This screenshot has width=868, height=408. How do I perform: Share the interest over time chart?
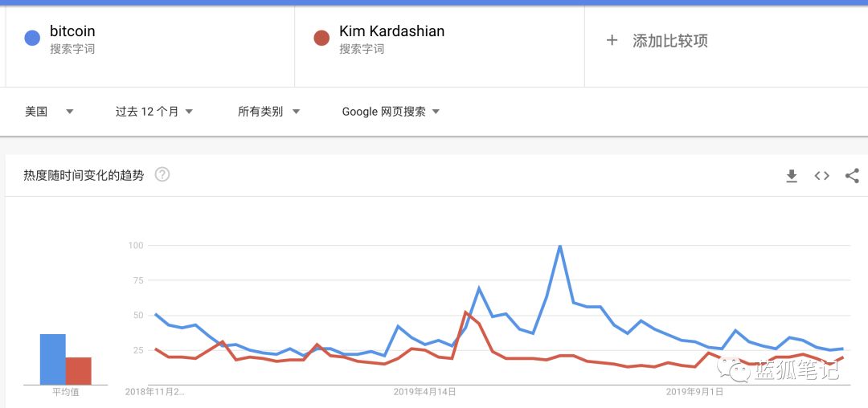click(x=852, y=176)
